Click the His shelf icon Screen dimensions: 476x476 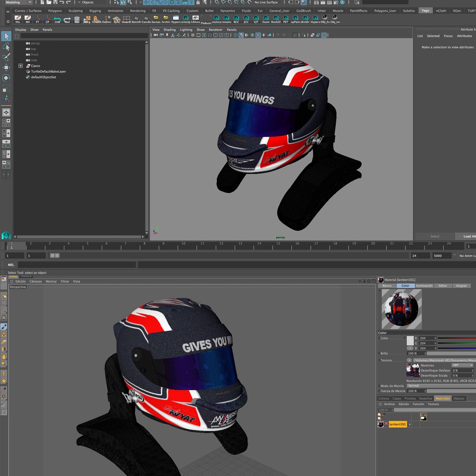18,19
